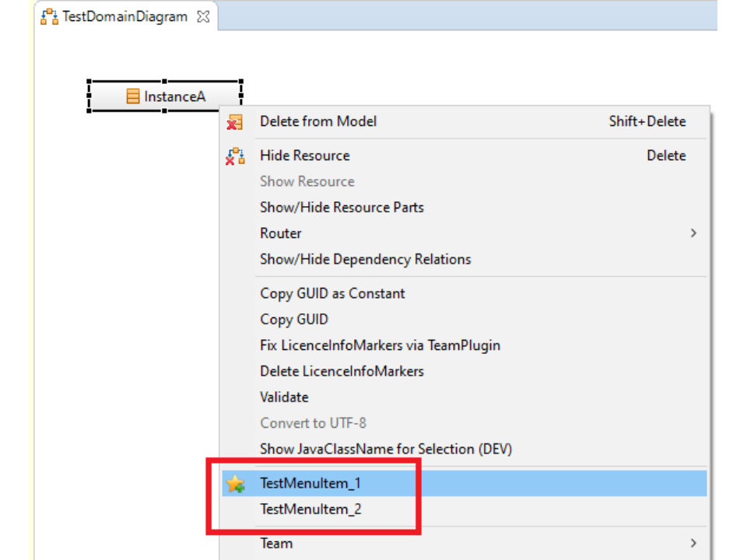Choose TestMenuItem_2 in context menu
The height and width of the screenshot is (560, 747).
point(465,509)
